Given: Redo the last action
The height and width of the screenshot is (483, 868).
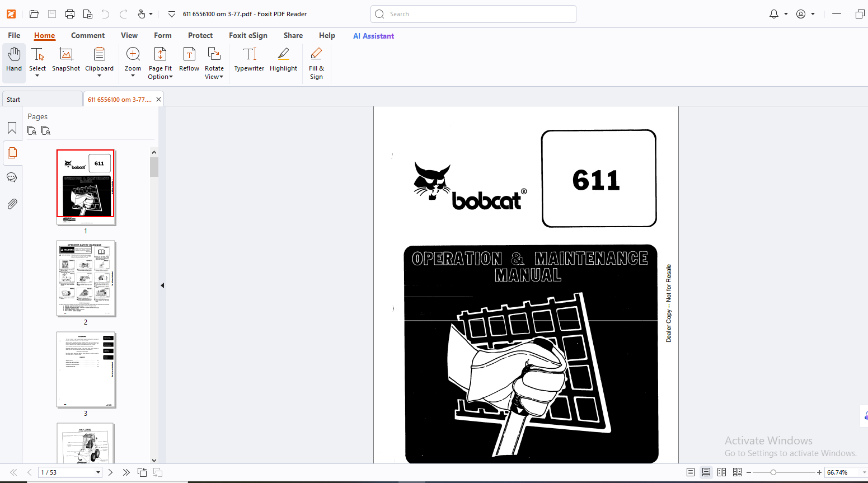Looking at the screenshot, I should (123, 14).
